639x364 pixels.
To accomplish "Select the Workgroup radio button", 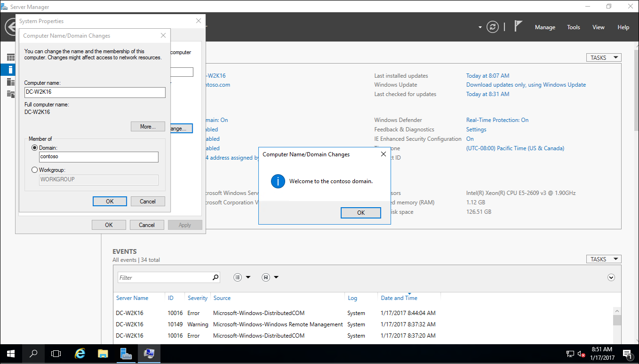I will click(x=34, y=170).
